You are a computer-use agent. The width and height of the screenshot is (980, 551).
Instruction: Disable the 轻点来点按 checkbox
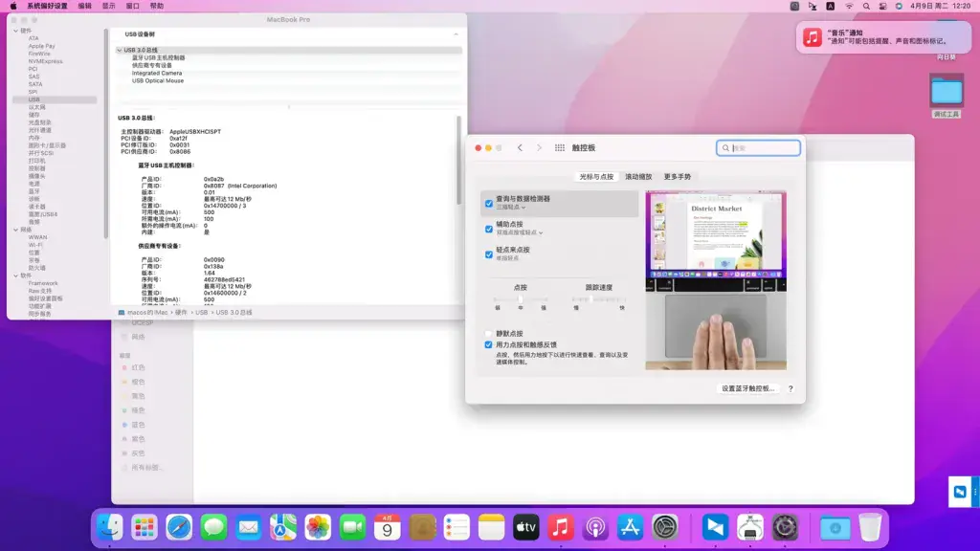(x=489, y=254)
